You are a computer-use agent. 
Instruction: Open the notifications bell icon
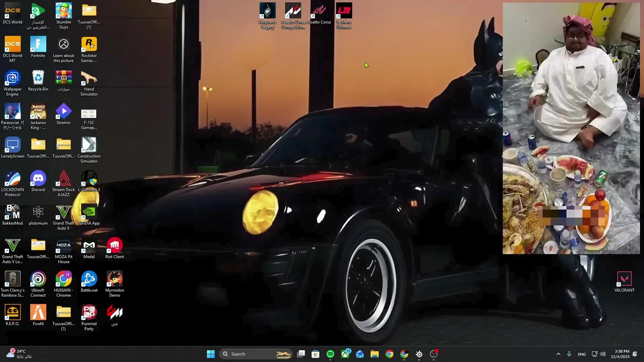point(635,354)
